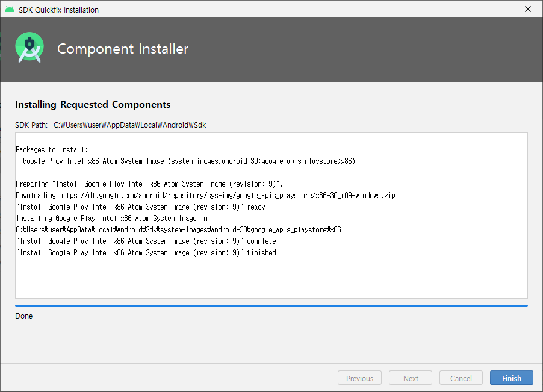The height and width of the screenshot is (392, 543).
Task: Click the Downloading URL line in log
Action: [205, 195]
